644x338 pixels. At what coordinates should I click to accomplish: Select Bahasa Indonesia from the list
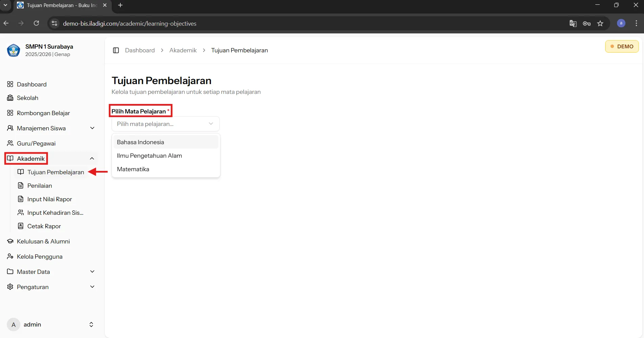coord(166,142)
